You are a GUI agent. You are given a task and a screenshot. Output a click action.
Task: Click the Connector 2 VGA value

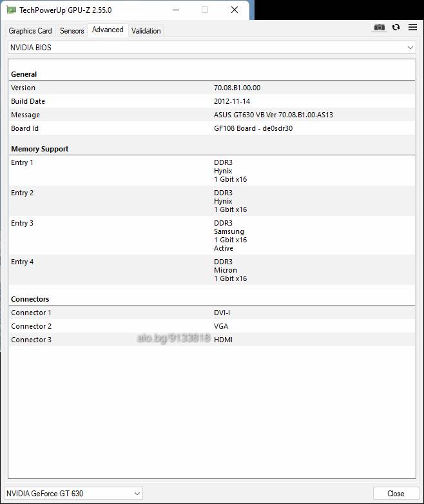(221, 326)
